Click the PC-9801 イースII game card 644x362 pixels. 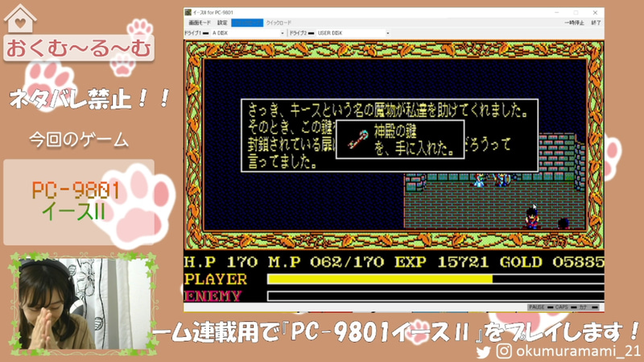79,203
